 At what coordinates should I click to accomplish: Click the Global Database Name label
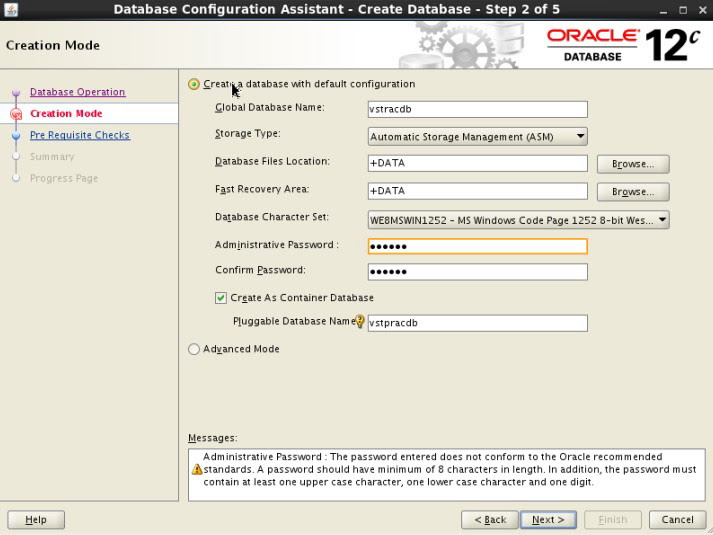(x=270, y=107)
